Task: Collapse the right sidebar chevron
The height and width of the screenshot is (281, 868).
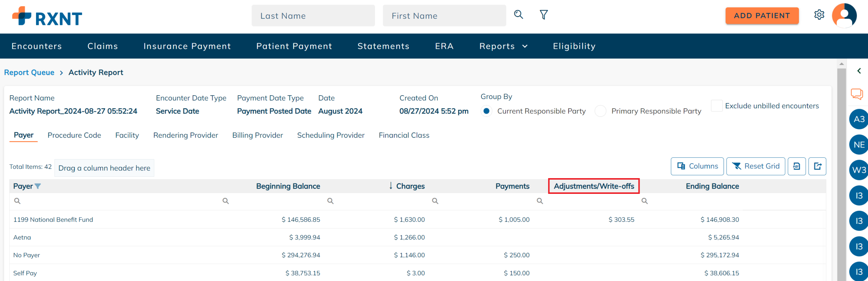Action: pyautogui.click(x=859, y=71)
